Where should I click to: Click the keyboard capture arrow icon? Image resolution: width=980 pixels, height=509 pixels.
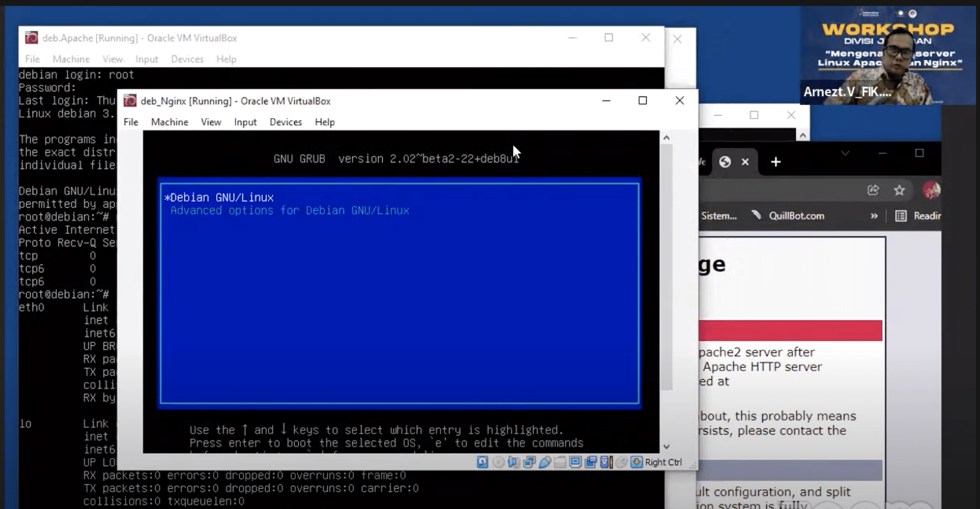[x=636, y=462]
